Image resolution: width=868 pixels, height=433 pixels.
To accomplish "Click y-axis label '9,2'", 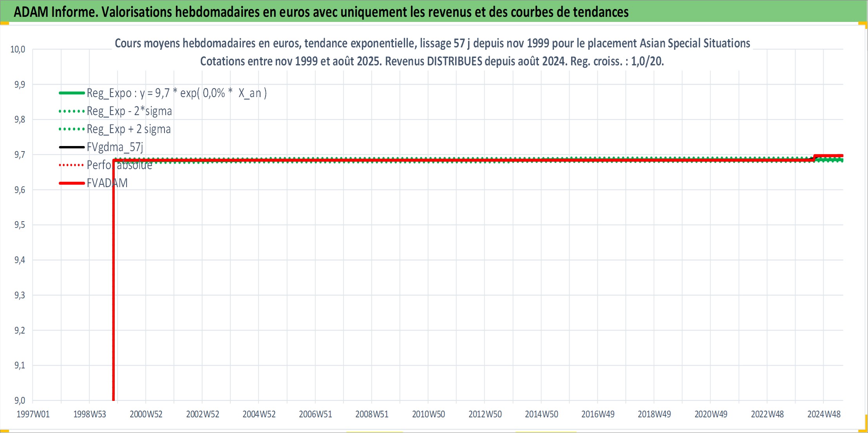I will point(20,330).
